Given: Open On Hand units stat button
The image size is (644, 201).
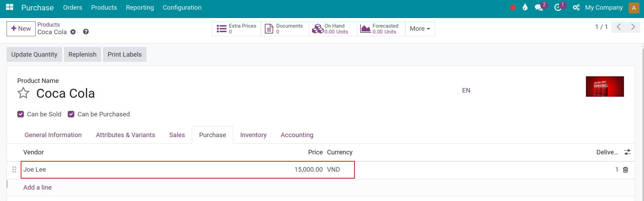Looking at the screenshot, I should (x=333, y=29).
